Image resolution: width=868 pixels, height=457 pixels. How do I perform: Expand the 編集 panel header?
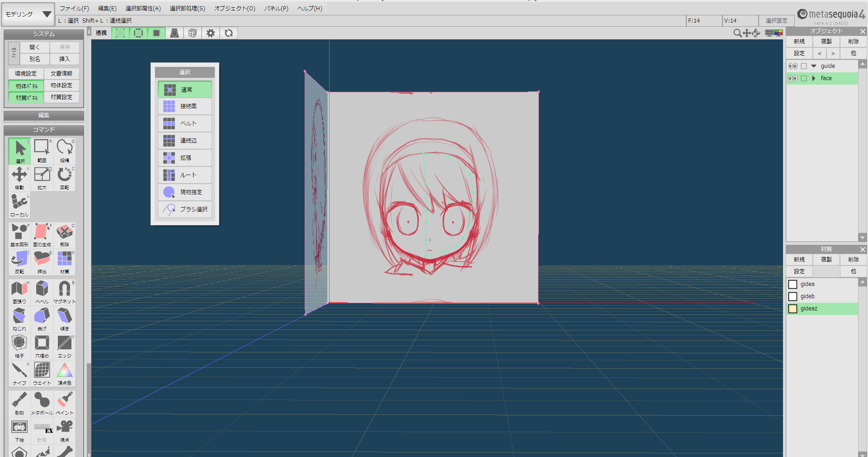(x=44, y=115)
